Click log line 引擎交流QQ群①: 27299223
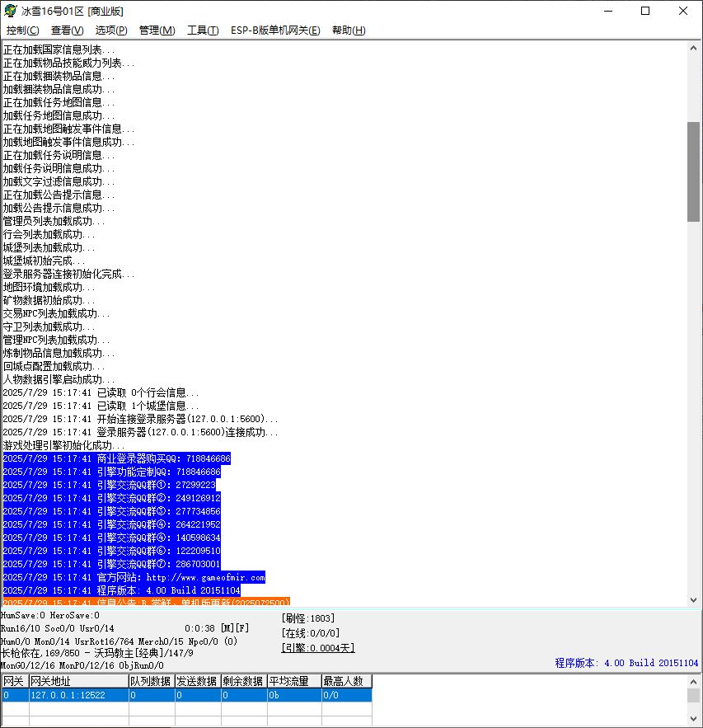The image size is (703, 728). 110,485
